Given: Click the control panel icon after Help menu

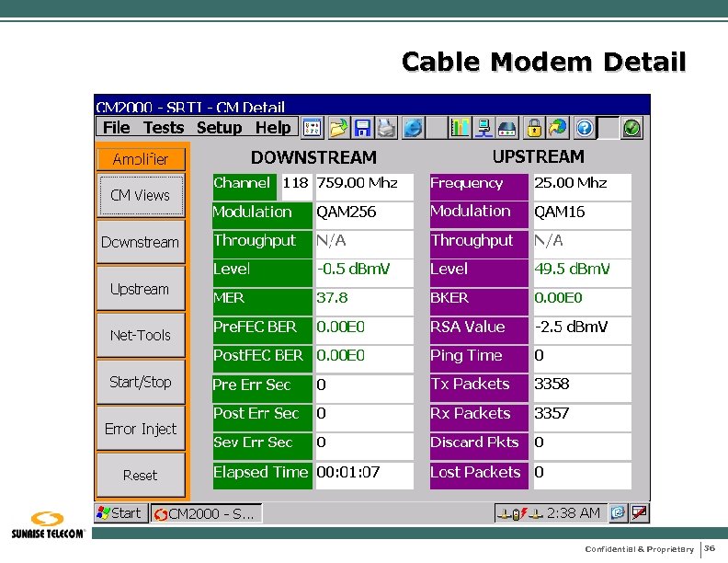Looking at the screenshot, I should coord(312,128).
